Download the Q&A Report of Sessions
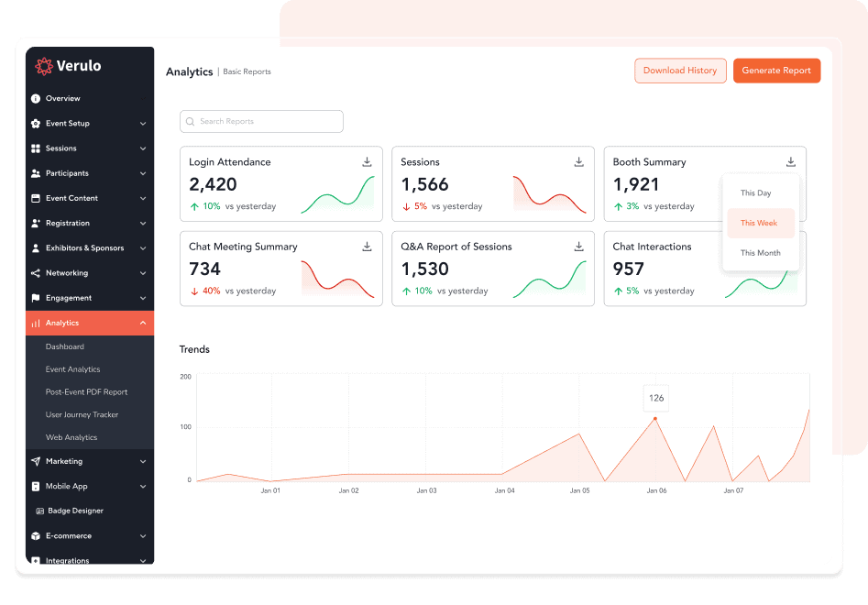Image resolution: width=868 pixels, height=605 pixels. [x=578, y=246]
